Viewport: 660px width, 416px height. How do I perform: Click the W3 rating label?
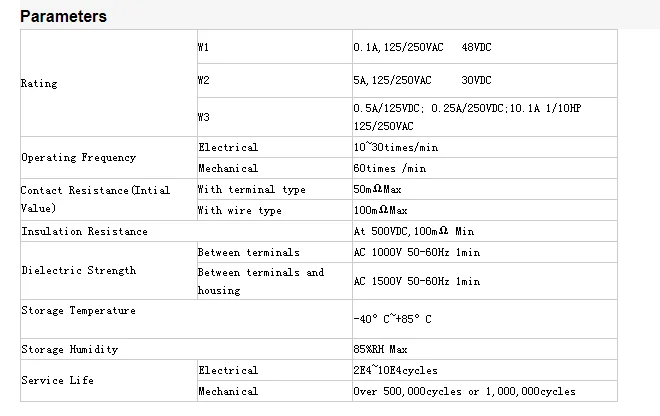(204, 117)
